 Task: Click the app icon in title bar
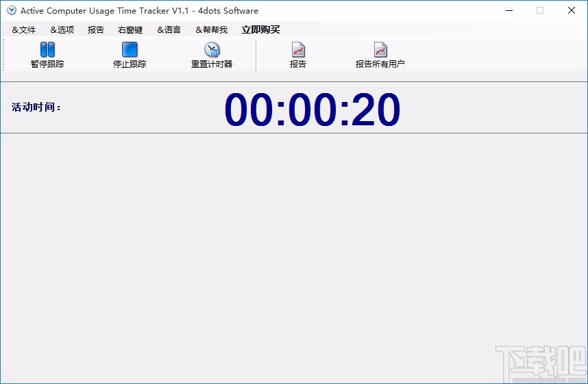[12, 10]
